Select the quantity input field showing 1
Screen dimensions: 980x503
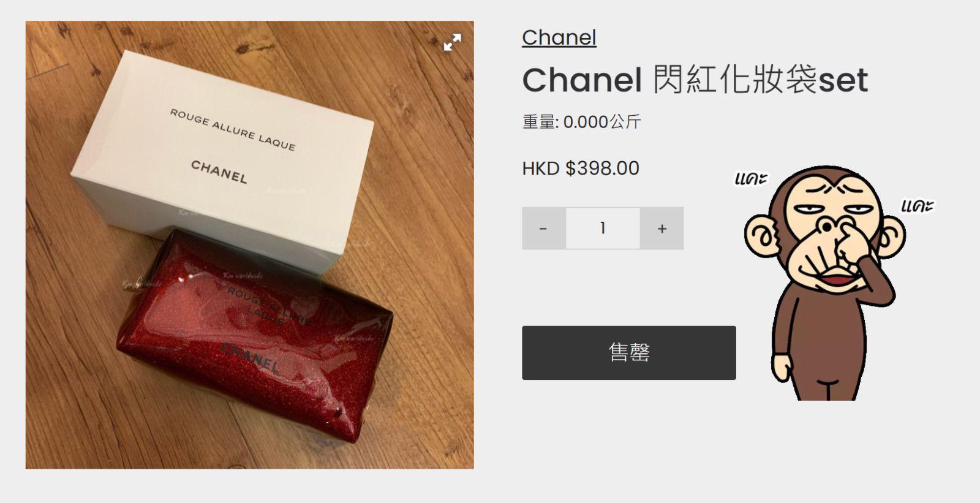[x=603, y=229]
